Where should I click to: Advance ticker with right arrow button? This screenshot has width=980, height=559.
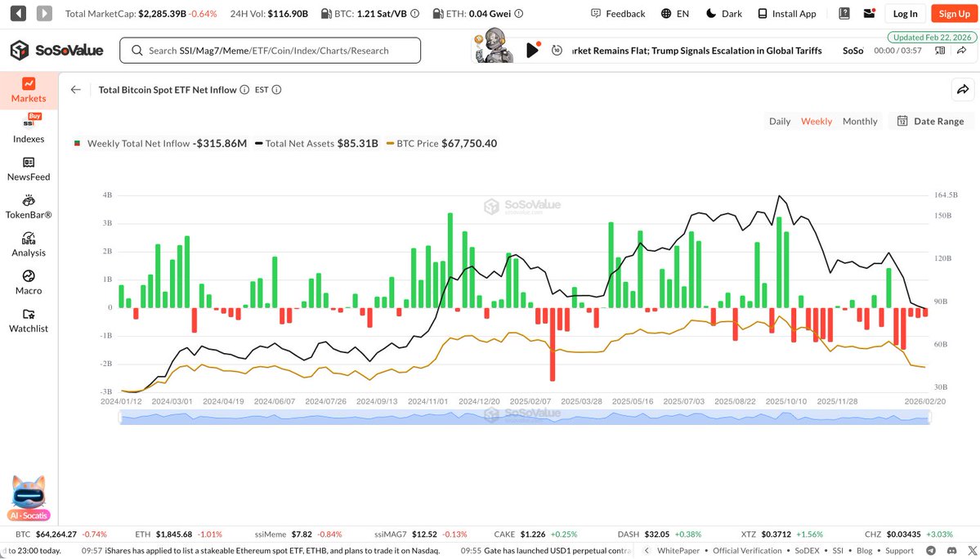(44, 13)
